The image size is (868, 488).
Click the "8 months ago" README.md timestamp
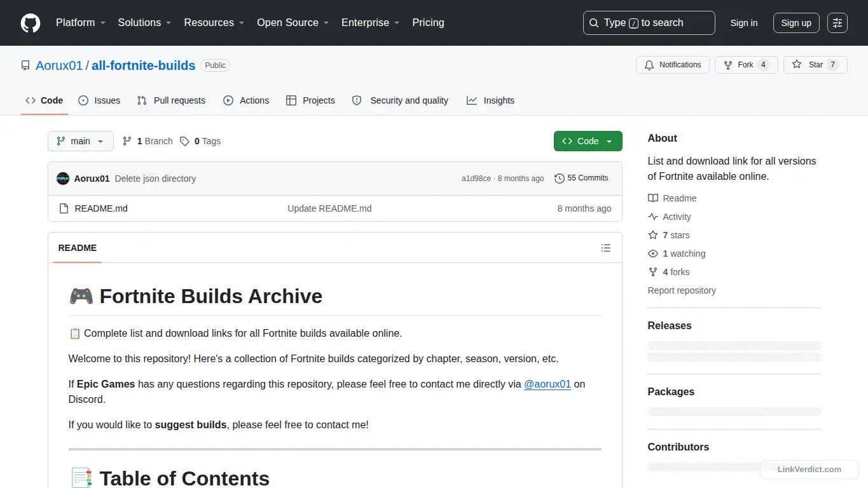pyautogui.click(x=584, y=208)
